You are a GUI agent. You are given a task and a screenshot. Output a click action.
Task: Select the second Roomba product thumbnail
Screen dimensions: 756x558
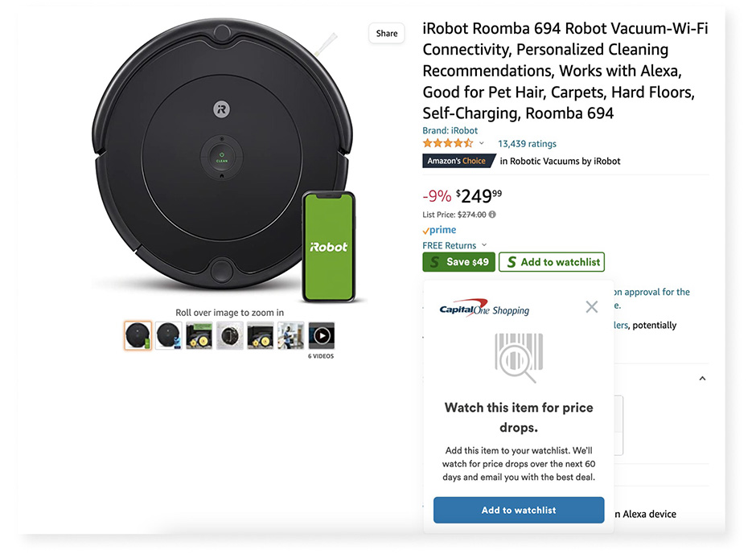pyautogui.click(x=169, y=335)
